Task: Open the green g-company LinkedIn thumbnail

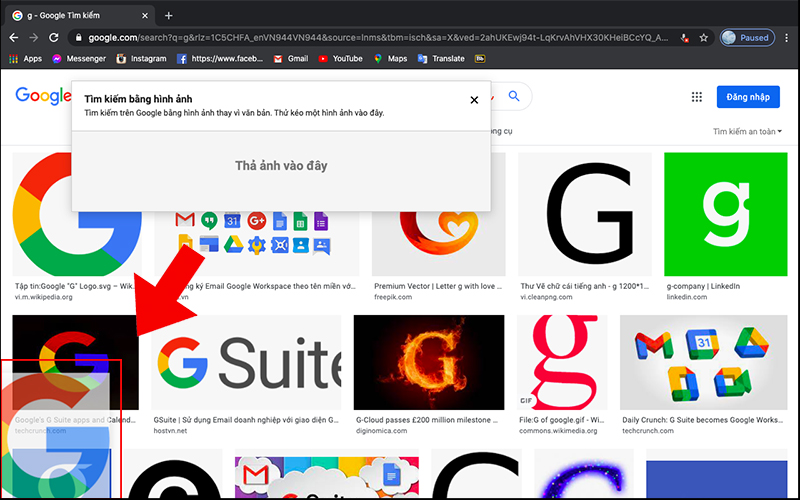Action: (726, 214)
